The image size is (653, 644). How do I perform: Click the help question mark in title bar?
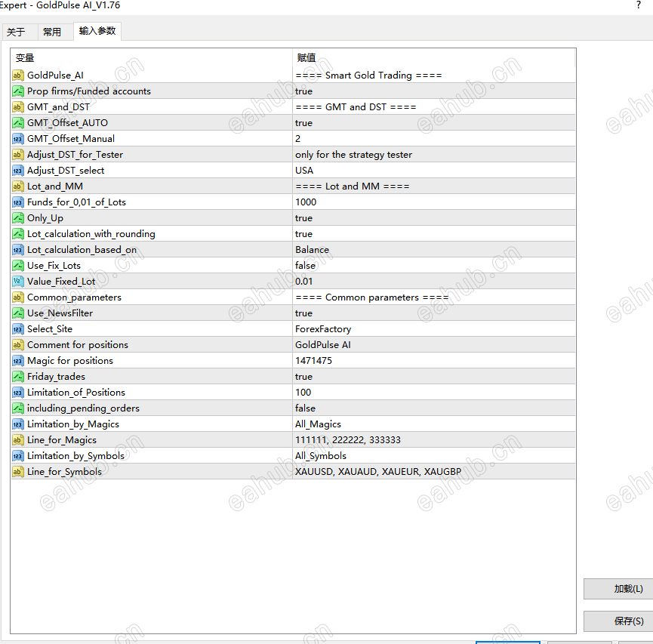[x=639, y=5]
